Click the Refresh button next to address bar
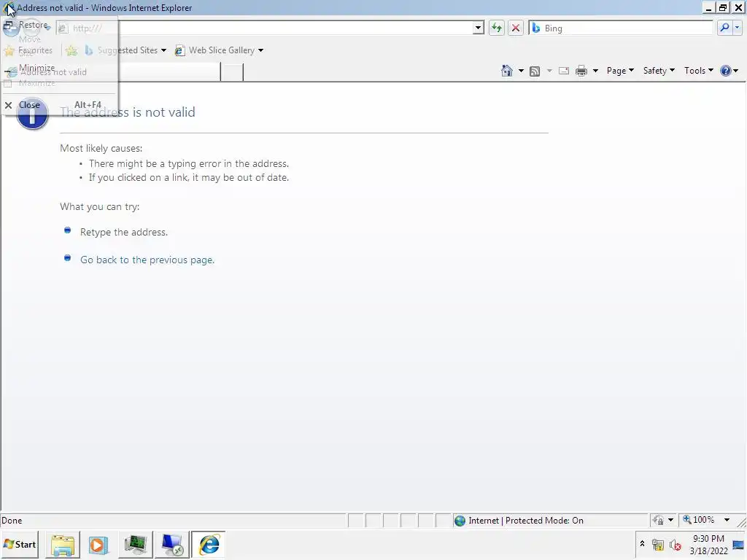 click(x=496, y=28)
